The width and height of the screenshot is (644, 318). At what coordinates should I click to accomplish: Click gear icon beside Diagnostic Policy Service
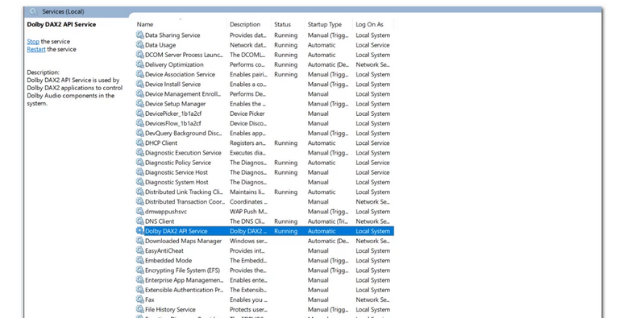140,163
